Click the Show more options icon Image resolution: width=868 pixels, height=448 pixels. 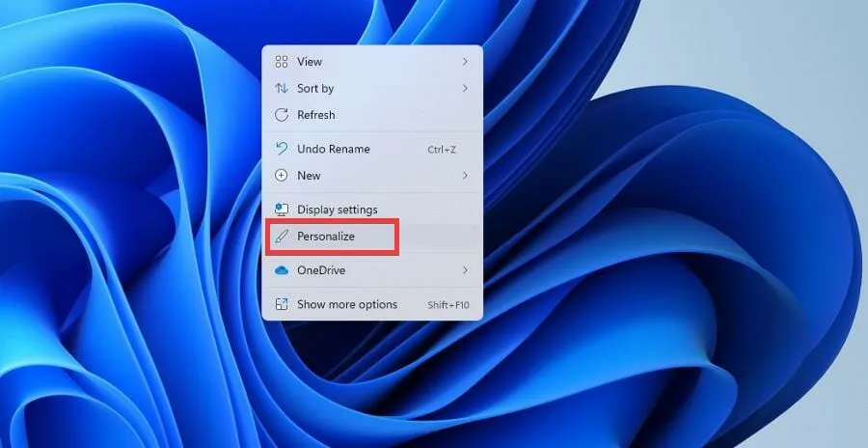coord(282,304)
